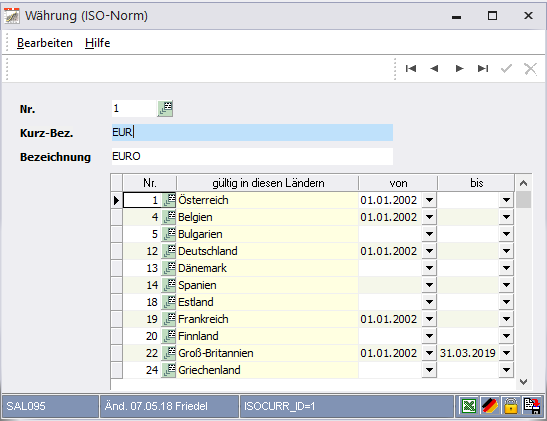Viewport: 547px width, 421px height.
Task: Go to next record arrow
Action: pos(459,68)
